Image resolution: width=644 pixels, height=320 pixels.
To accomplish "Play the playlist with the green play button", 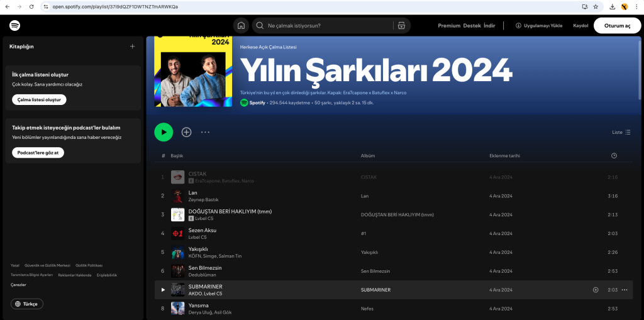I will pyautogui.click(x=164, y=132).
